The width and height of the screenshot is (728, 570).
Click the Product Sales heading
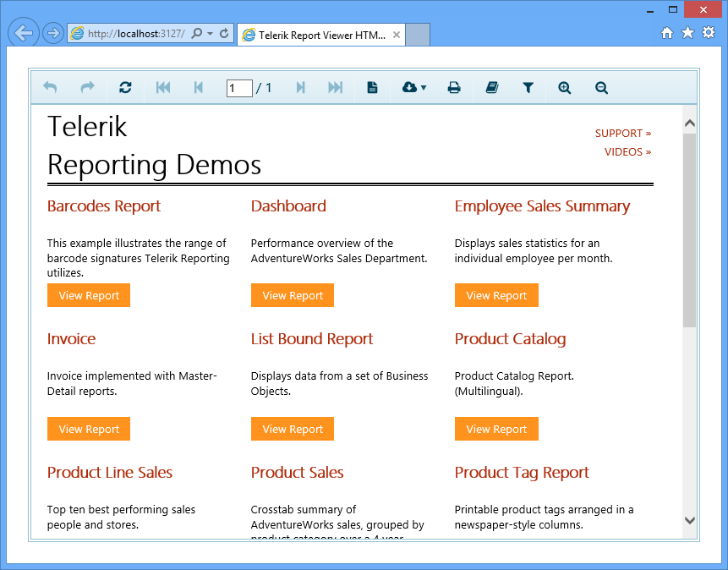point(297,472)
